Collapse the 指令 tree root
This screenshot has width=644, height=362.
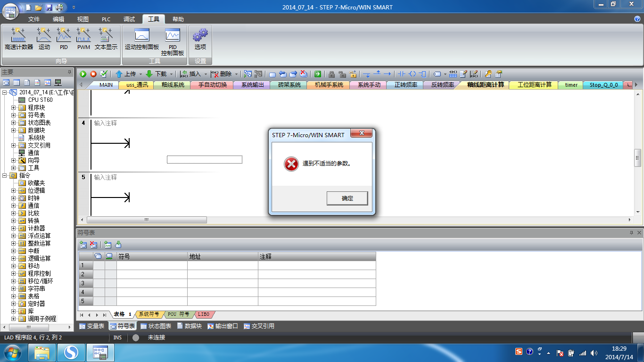(4, 175)
